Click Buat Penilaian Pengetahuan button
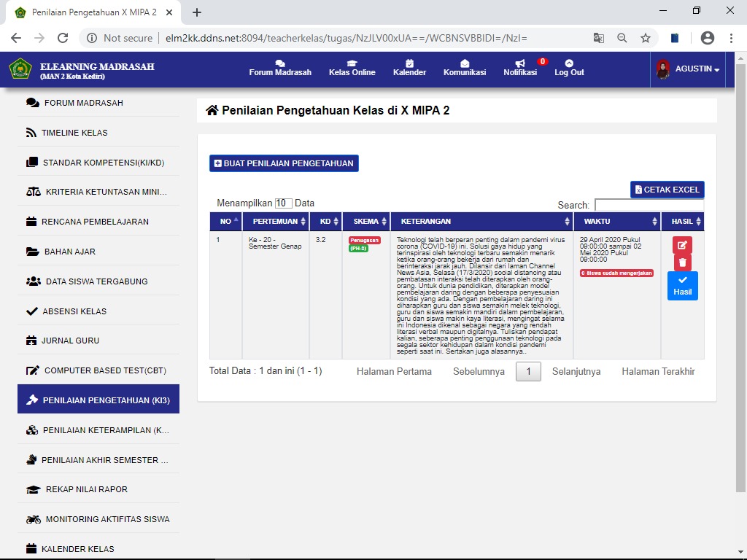 (284, 163)
